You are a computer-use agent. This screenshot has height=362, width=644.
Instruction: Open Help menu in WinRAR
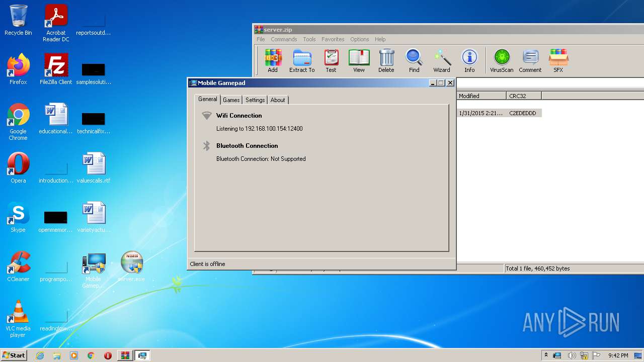pyautogui.click(x=380, y=39)
